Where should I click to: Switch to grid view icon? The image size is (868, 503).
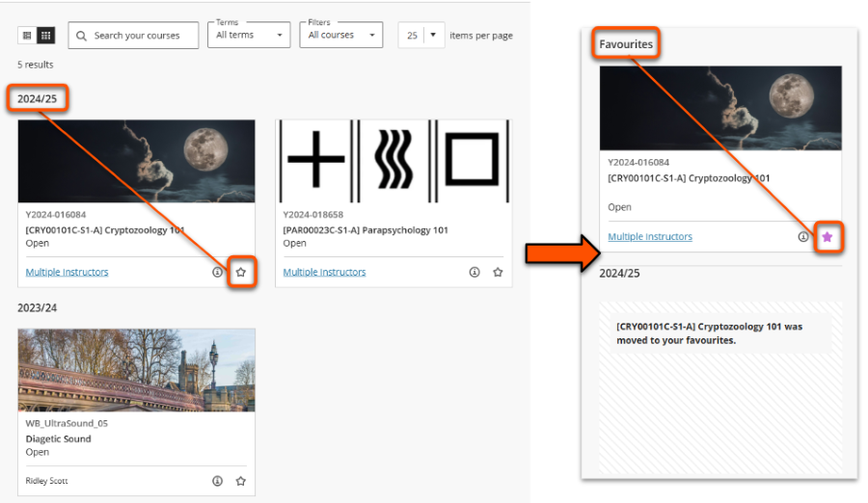pos(45,36)
